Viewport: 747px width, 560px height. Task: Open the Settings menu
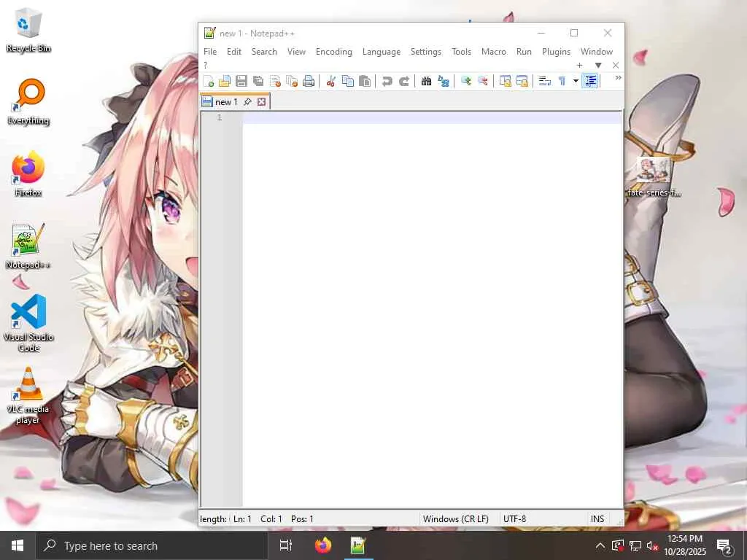426,52
